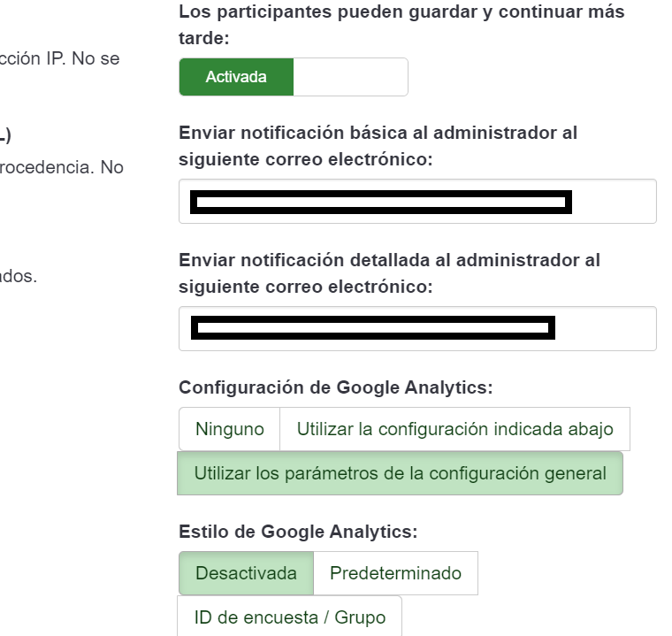672x636 pixels.
Task: Click 'Los participantes pueden guardar y continuar' label
Action: (x=401, y=27)
